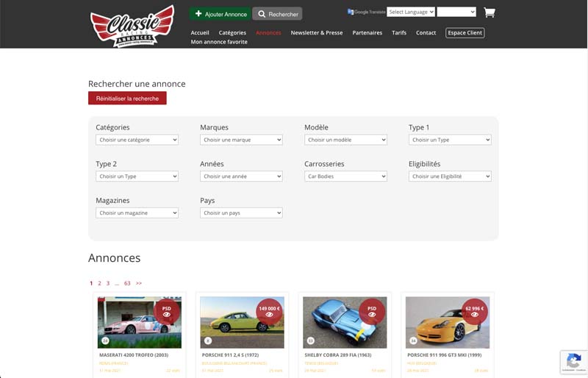Open the shopping cart icon
The height and width of the screenshot is (378, 588).
pyautogui.click(x=490, y=13)
